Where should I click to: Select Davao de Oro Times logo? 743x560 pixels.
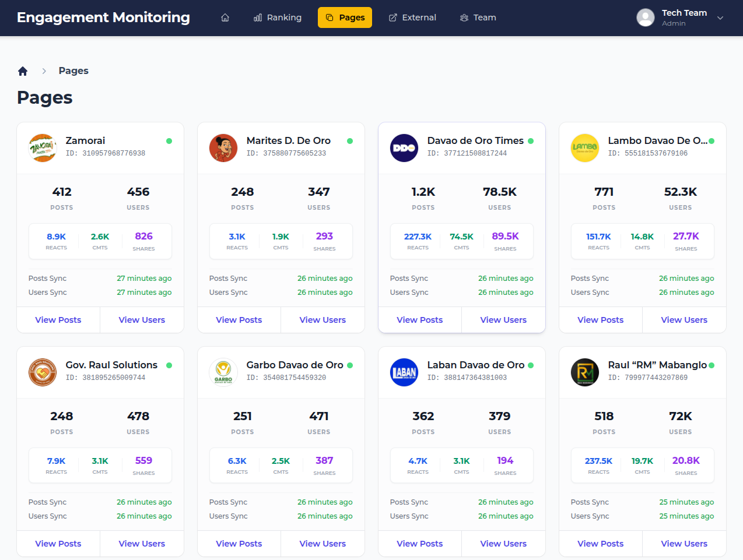[404, 148]
